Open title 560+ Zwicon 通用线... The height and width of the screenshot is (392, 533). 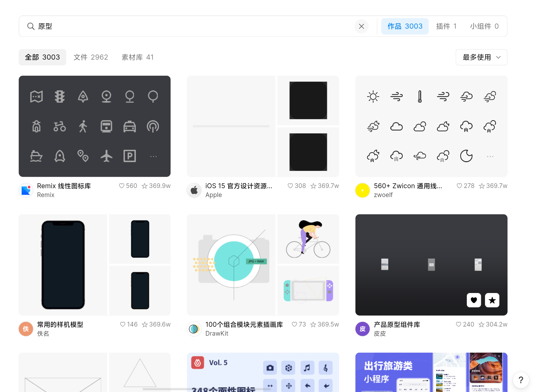click(408, 186)
